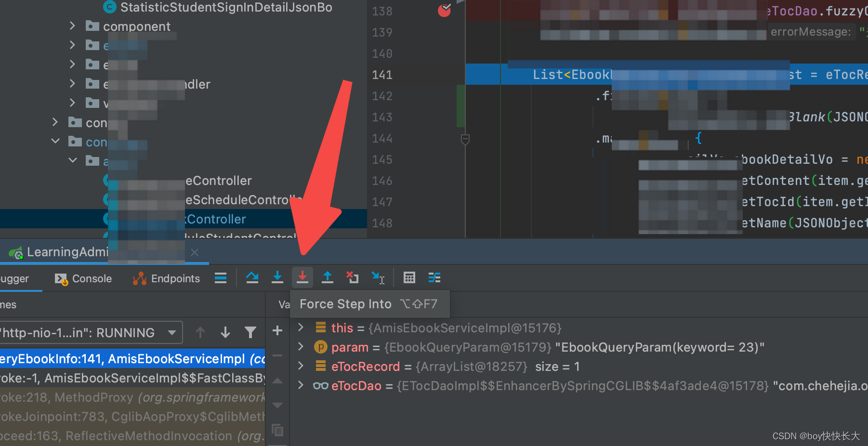
Task: Select frame queryEbookInfo:141 AmisEbookServiceImpl
Action: (x=132, y=359)
